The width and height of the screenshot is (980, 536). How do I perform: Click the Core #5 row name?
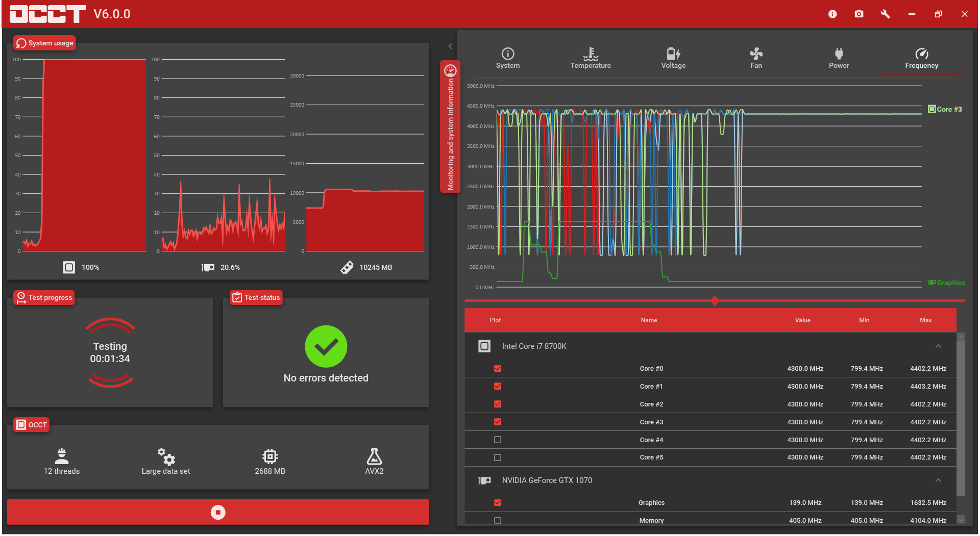[651, 457]
